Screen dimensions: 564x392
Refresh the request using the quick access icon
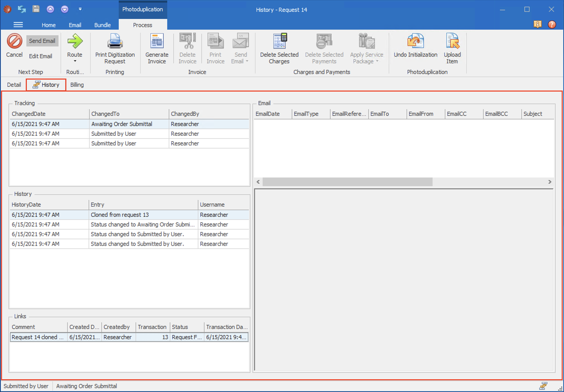[21, 9]
